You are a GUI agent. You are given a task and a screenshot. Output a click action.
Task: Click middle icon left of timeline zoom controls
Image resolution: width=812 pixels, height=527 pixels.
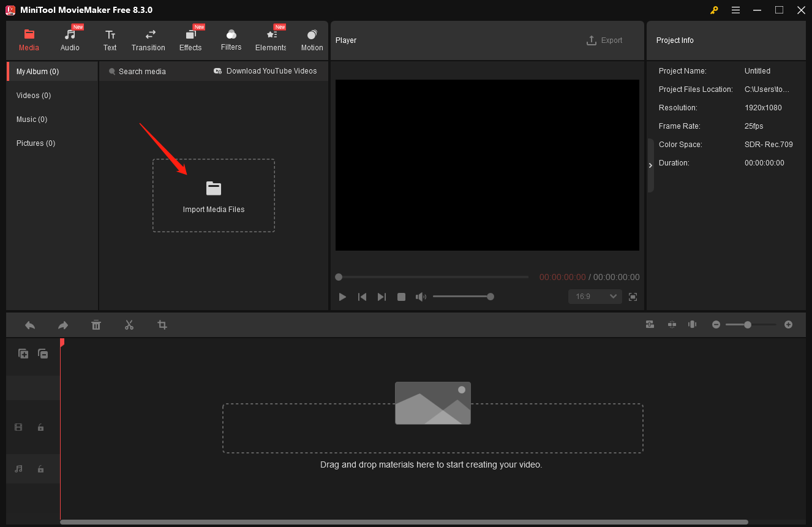tap(672, 325)
